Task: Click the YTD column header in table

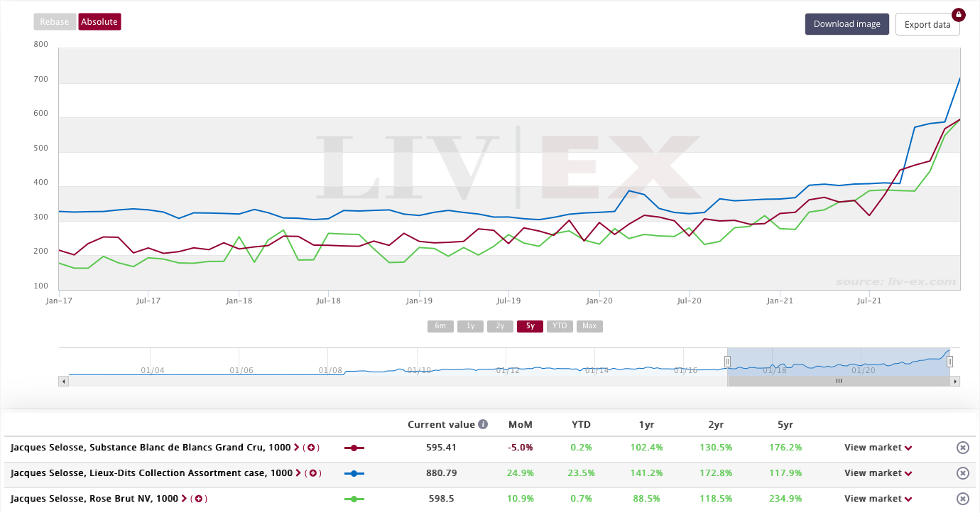Action: 582,424
